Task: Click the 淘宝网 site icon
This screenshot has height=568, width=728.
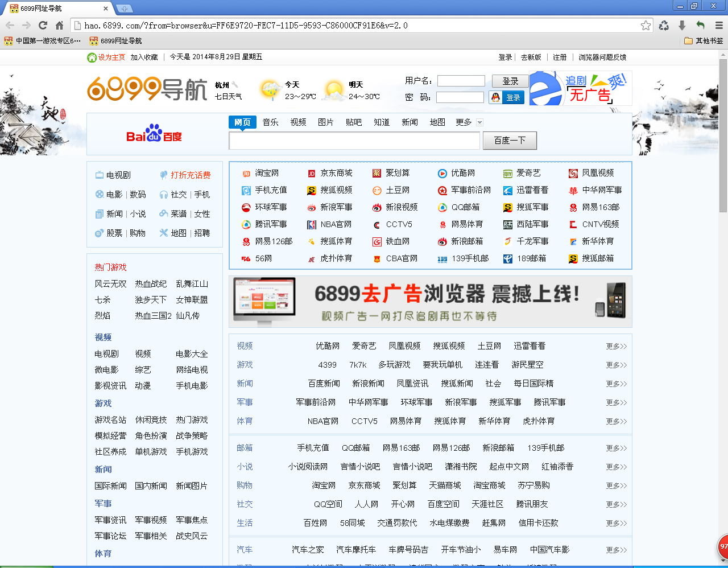Action: point(246,174)
